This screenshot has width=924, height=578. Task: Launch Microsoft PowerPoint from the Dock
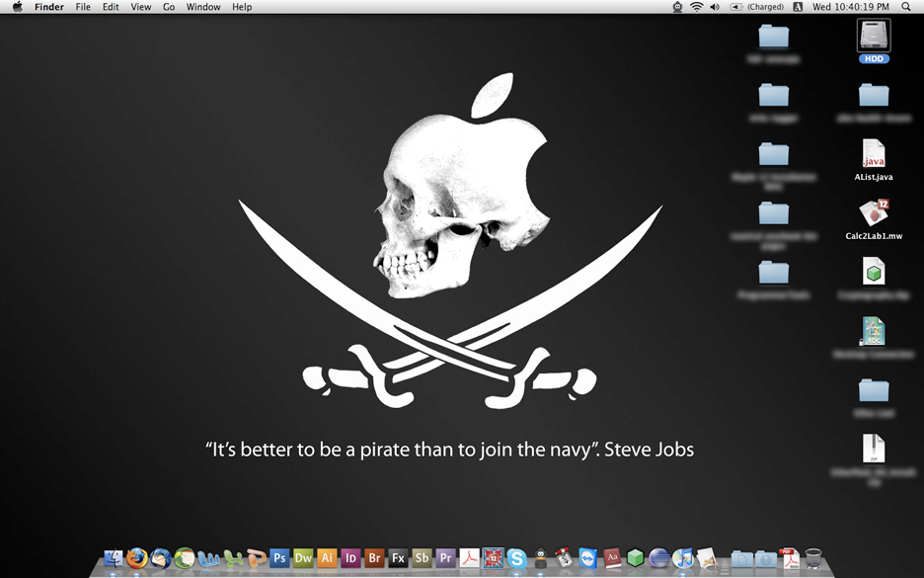tap(256, 558)
